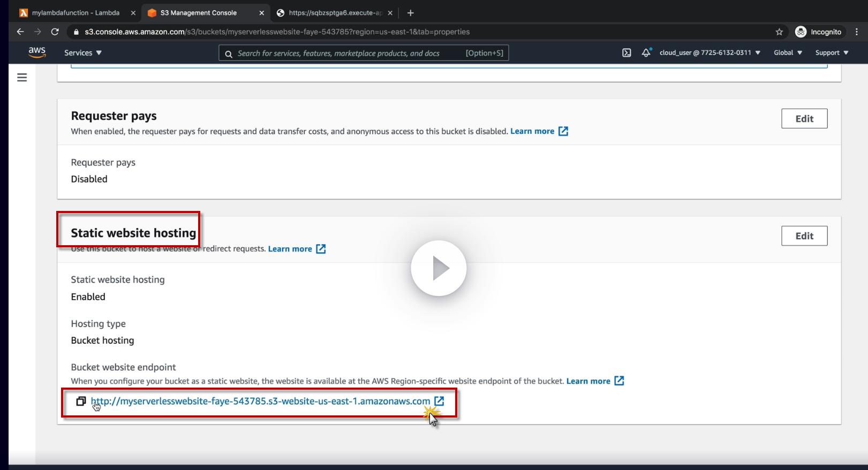Go back to the previous page
The width and height of the screenshot is (868, 470).
click(20, 32)
